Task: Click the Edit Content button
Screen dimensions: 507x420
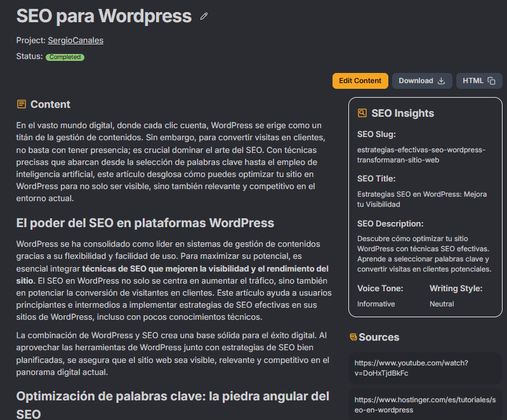Action: click(360, 81)
